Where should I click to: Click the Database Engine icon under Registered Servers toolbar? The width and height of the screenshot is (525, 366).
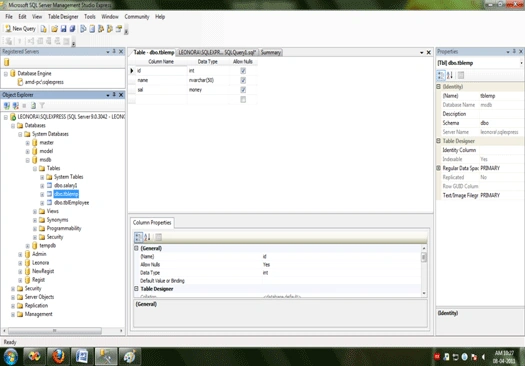7,62
